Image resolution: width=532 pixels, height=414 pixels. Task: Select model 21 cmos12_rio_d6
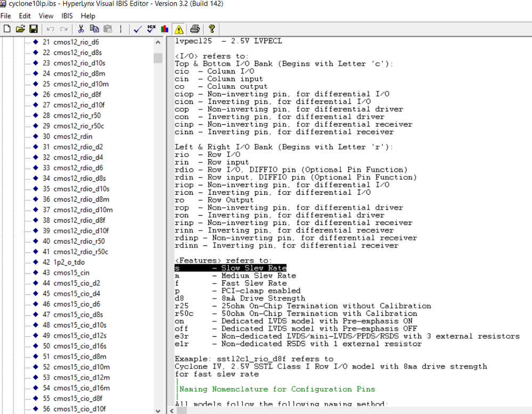pos(71,42)
